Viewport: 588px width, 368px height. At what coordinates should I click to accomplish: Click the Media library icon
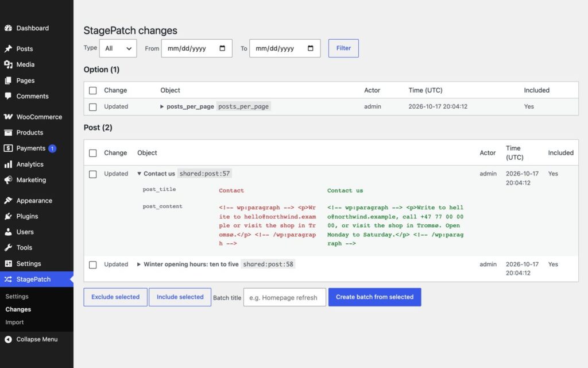8,64
